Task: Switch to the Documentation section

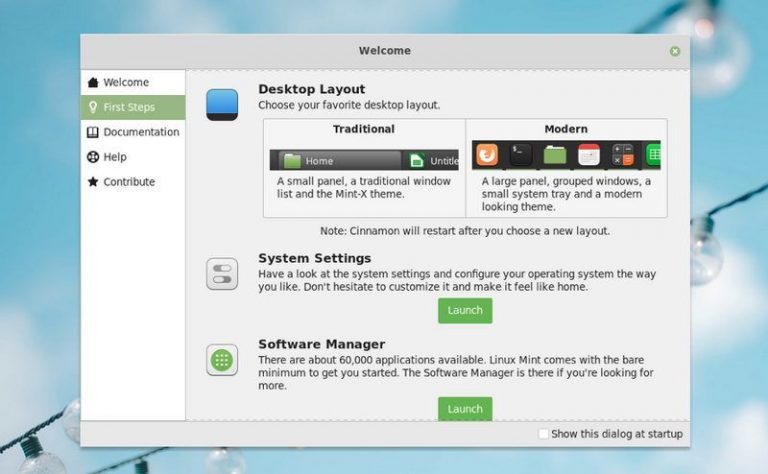Action: click(141, 132)
